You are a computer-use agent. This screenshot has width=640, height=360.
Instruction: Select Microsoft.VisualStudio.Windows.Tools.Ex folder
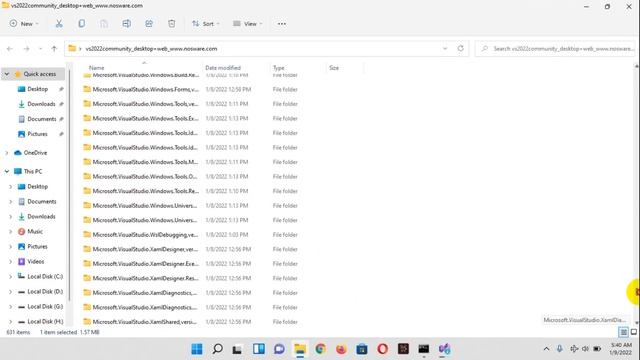(145, 118)
